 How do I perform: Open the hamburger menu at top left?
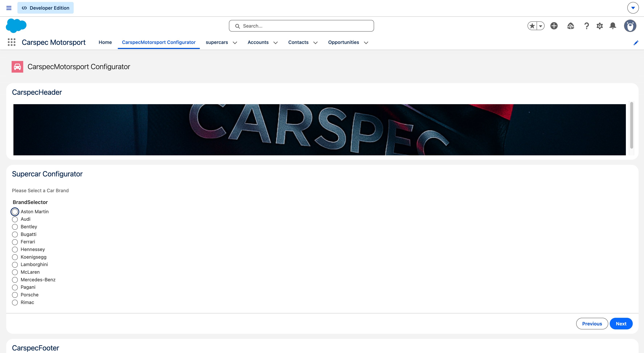coord(9,8)
